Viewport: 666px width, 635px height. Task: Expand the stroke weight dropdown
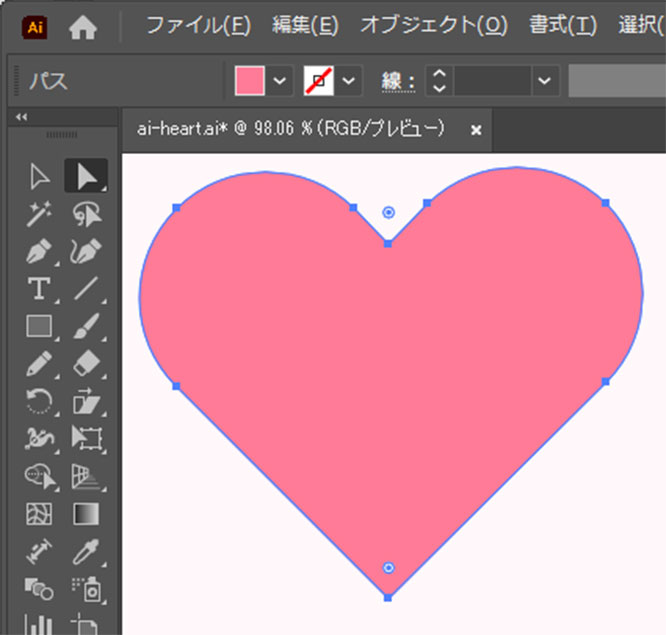click(x=545, y=81)
